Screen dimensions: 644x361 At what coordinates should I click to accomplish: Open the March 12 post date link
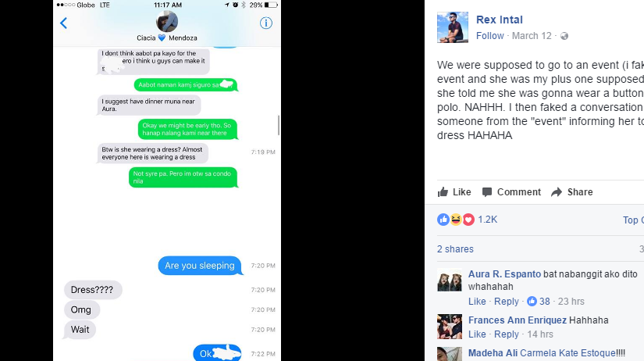(x=532, y=36)
